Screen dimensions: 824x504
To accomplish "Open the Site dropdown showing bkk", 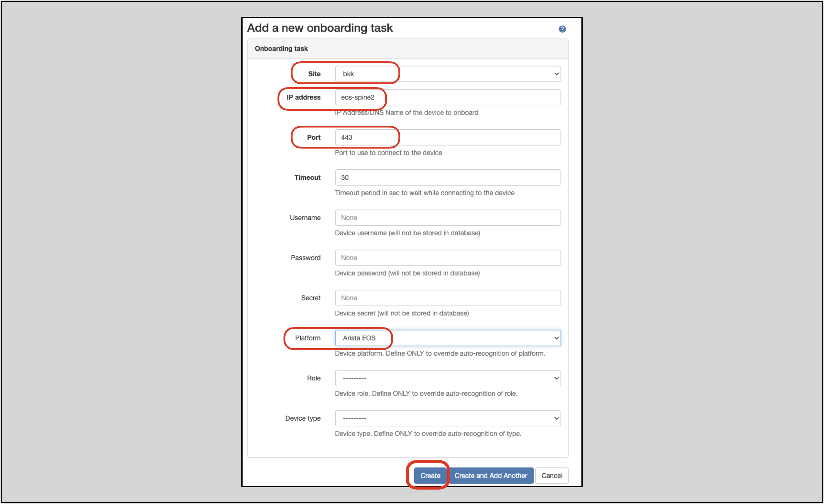I will tap(448, 74).
